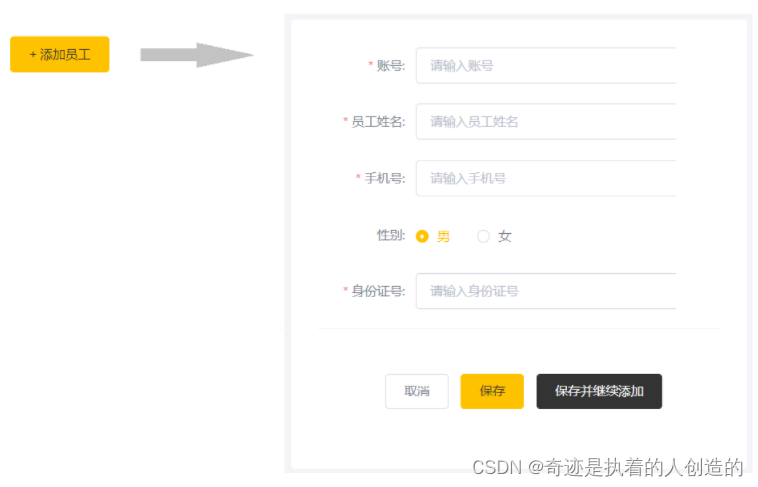Focus the 身份证号 input field
The width and height of the screenshot is (758, 487).
click(x=546, y=291)
